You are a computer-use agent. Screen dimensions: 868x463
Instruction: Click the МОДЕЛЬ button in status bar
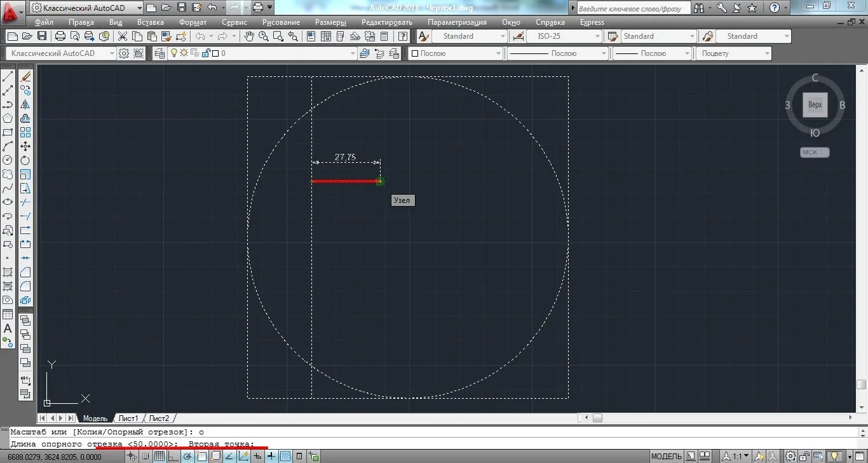[x=667, y=456]
